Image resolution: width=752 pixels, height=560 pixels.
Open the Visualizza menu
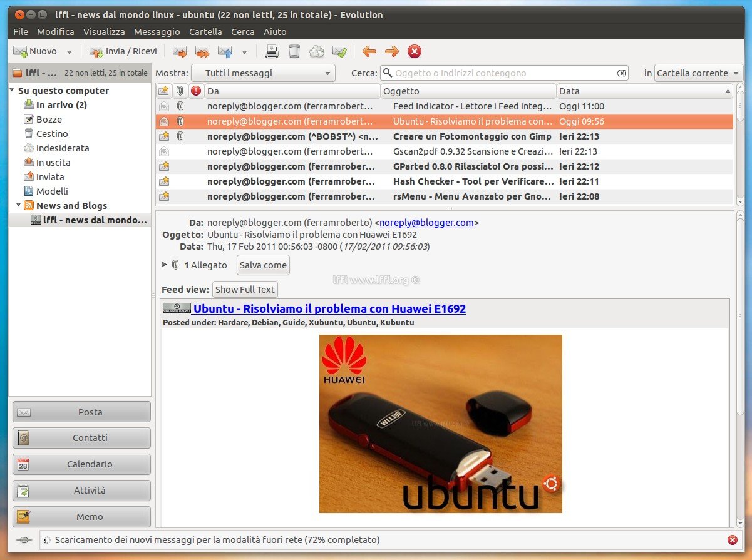click(104, 31)
